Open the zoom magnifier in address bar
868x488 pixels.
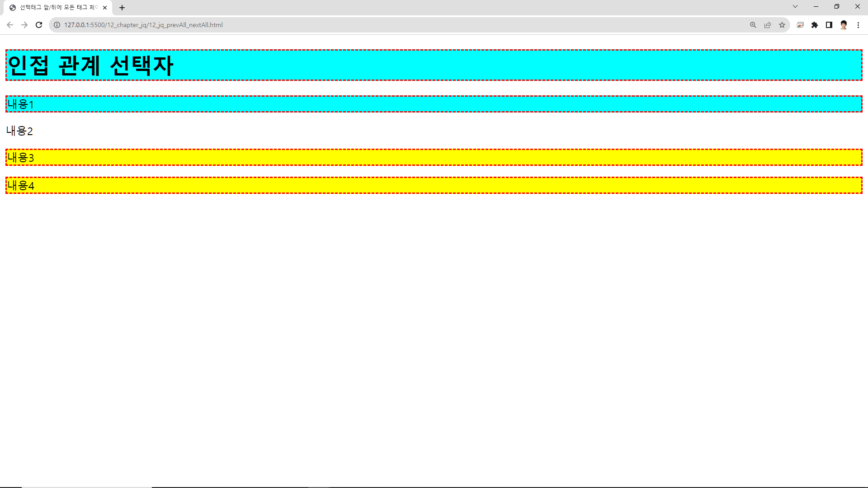point(753,25)
